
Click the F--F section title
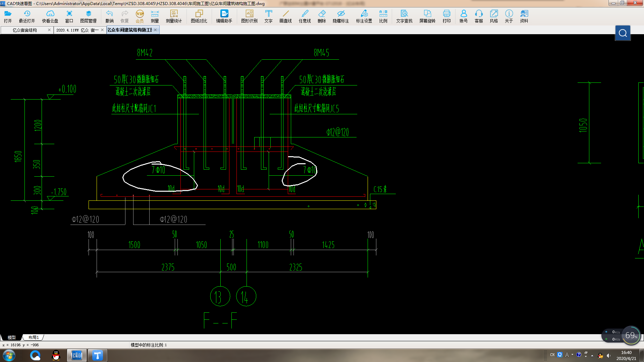220,320
